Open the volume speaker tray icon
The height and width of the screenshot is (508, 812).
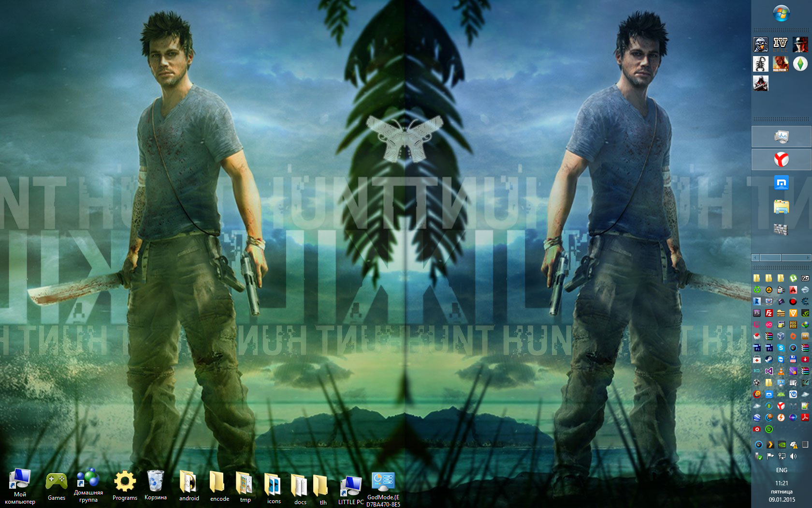coord(794,456)
